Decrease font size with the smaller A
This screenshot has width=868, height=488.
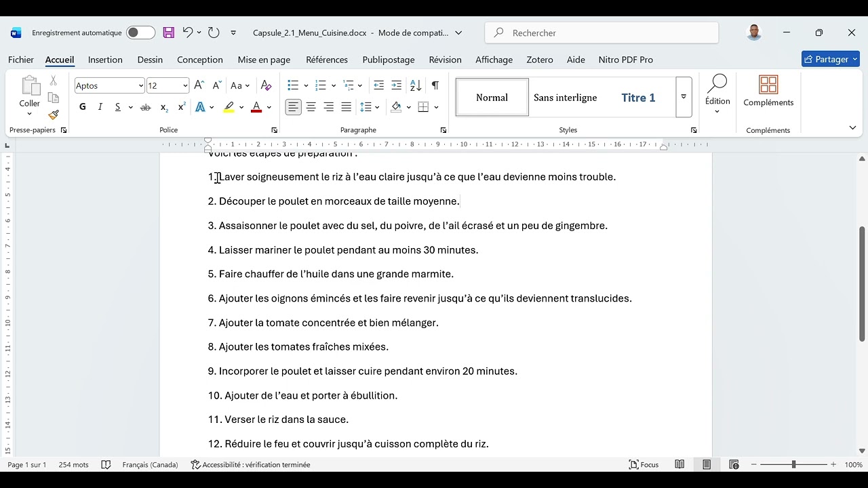click(217, 85)
